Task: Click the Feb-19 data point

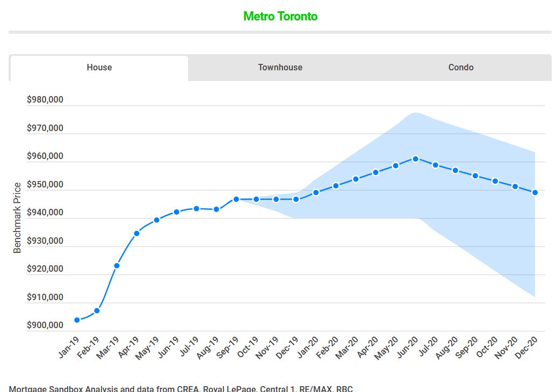Action: click(97, 311)
